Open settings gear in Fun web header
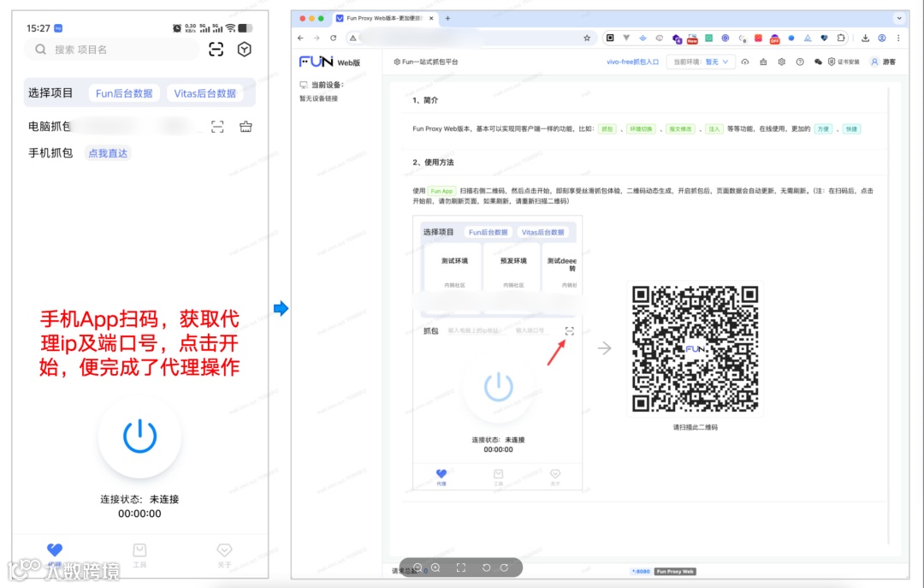 pyautogui.click(x=781, y=62)
